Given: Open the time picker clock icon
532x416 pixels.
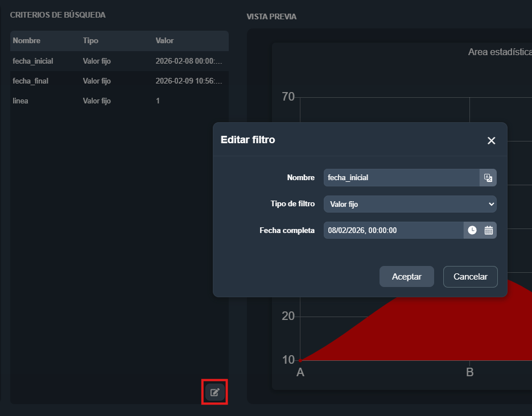Looking at the screenshot, I should tap(472, 230).
